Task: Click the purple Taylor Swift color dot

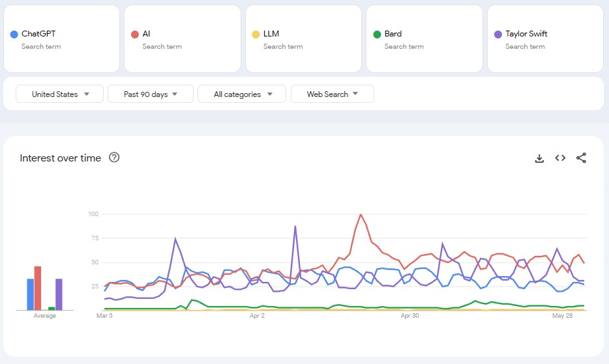Action: [x=498, y=35]
